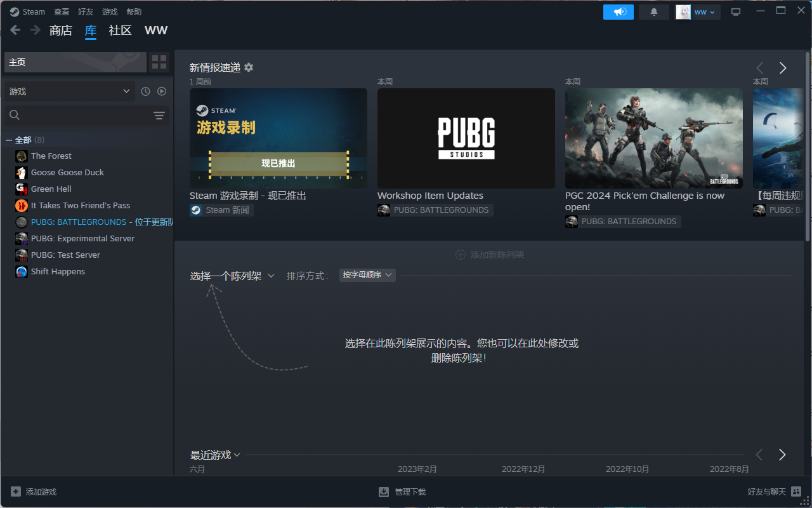Go to the 库 tab

[91, 30]
